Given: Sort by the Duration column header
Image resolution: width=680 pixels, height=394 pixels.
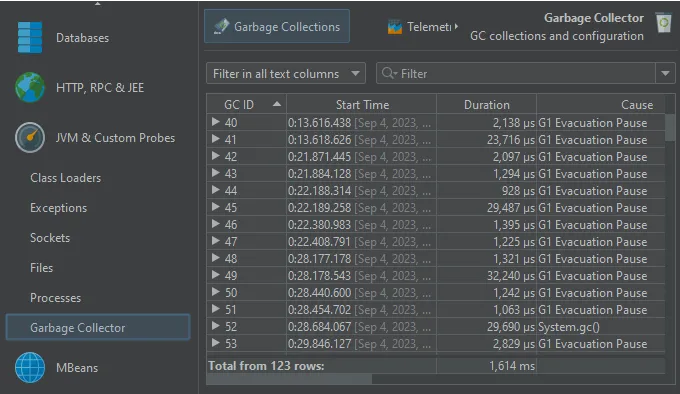Looking at the screenshot, I should (487, 104).
